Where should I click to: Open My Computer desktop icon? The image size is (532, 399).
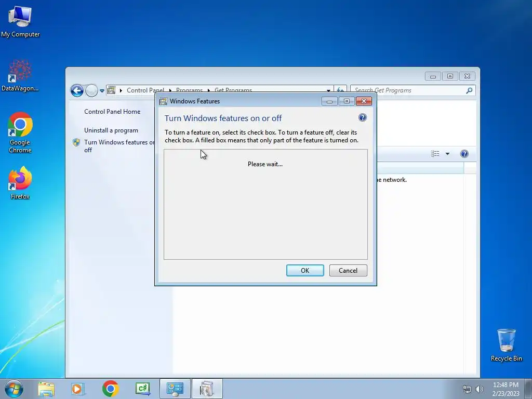(x=20, y=21)
